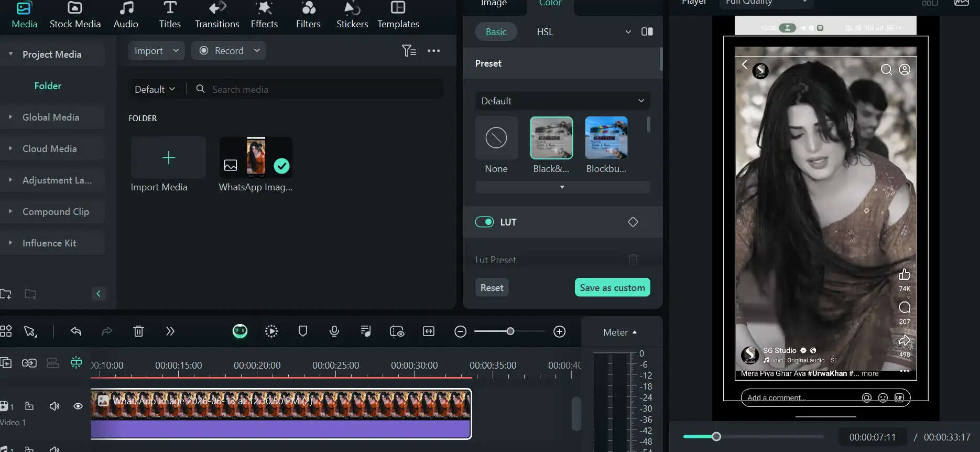Expand the Meter panel toggle
Screen dimensions: 980x452
tap(620, 332)
